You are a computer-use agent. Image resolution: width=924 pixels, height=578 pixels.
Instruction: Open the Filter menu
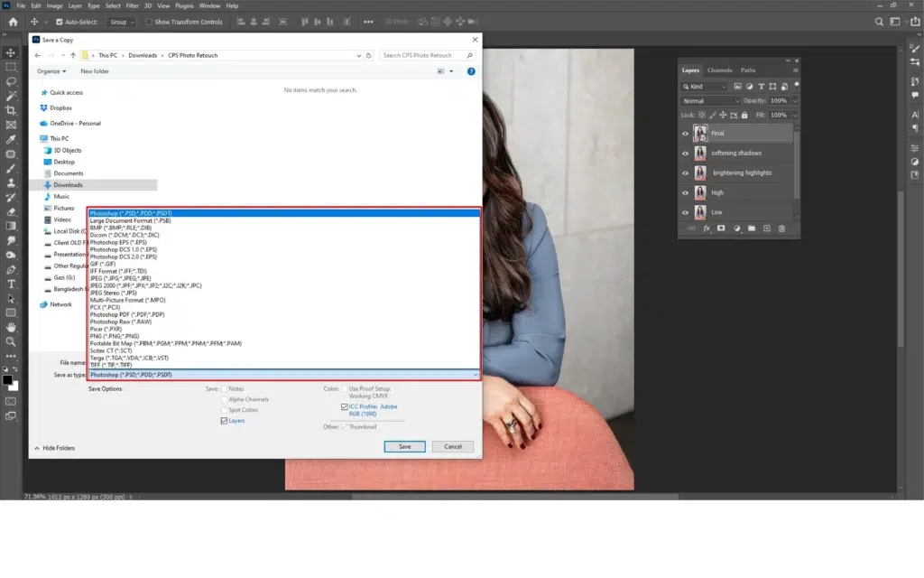(x=133, y=5)
